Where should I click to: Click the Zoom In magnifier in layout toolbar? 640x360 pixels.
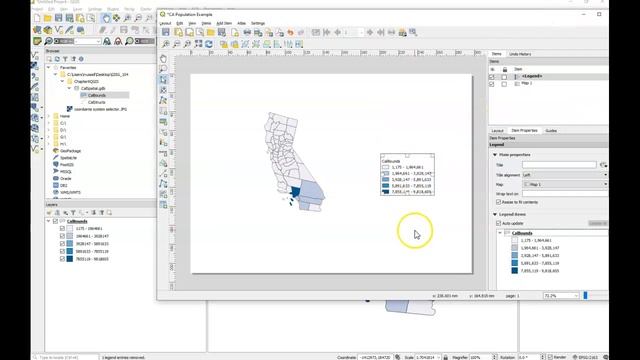tap(166, 44)
